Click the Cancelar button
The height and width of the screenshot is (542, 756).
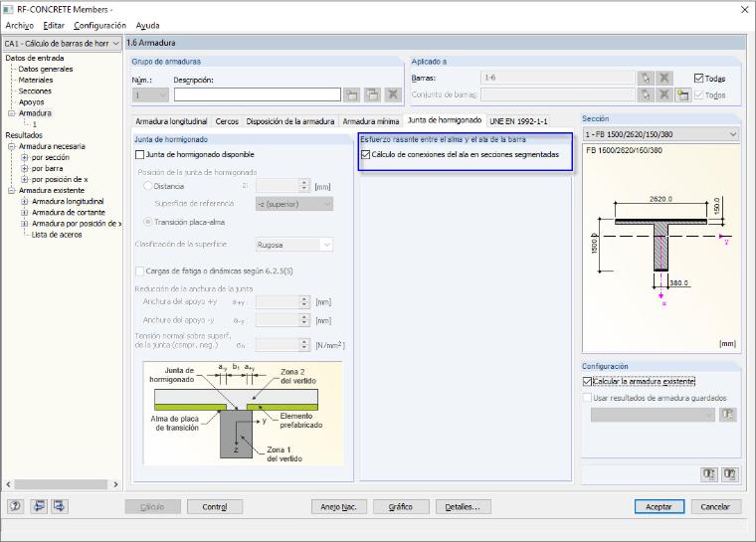click(715, 507)
